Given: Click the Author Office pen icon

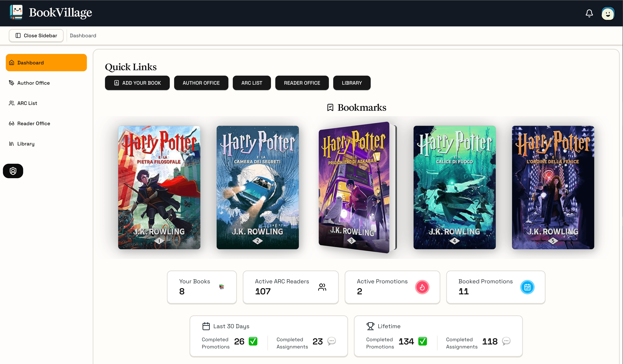Looking at the screenshot, I should pyautogui.click(x=12, y=83).
